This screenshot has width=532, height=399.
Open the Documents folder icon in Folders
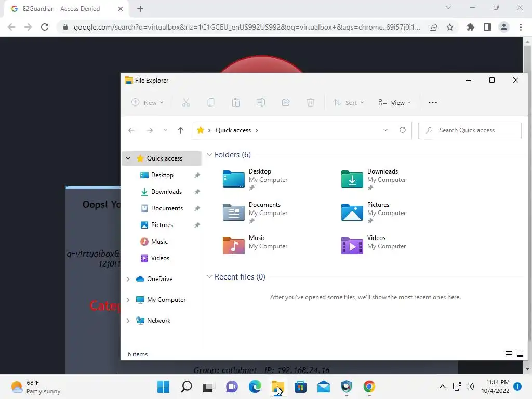coord(233,212)
